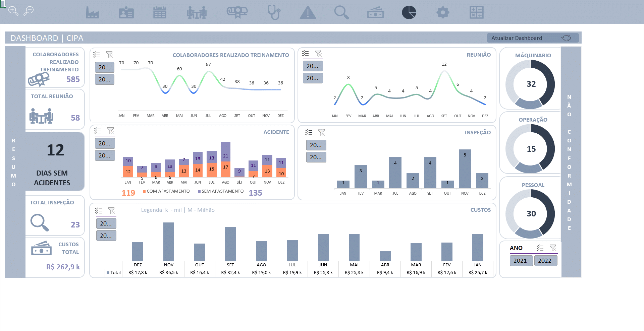
Task: Select second year option in Reunião slicer
Action: pos(313,78)
